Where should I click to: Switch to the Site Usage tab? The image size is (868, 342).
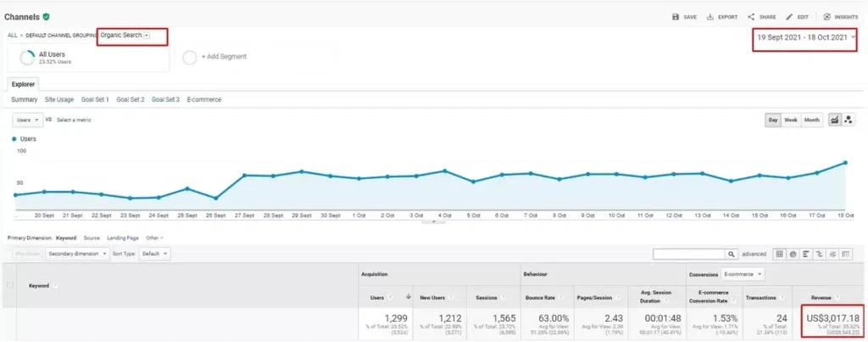click(x=59, y=99)
